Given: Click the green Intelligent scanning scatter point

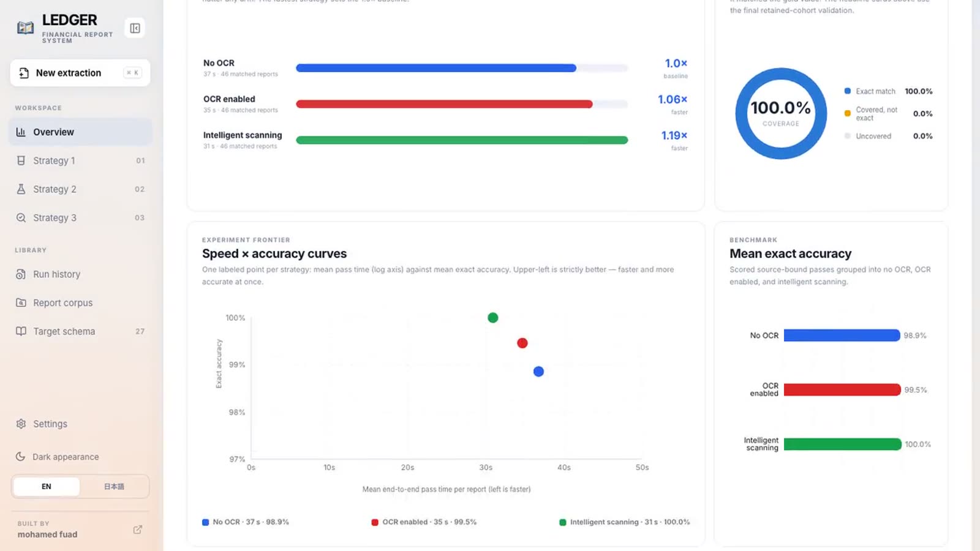Looking at the screenshot, I should tap(493, 318).
